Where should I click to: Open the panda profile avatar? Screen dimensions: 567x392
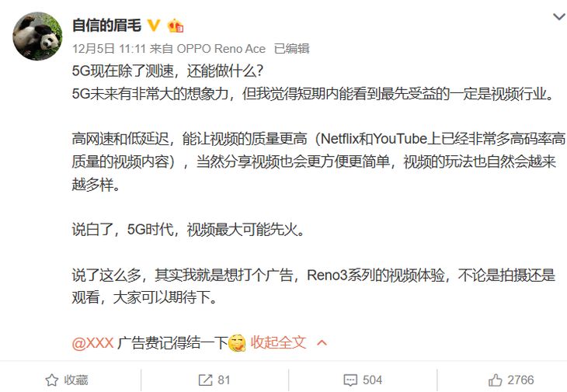(37, 36)
